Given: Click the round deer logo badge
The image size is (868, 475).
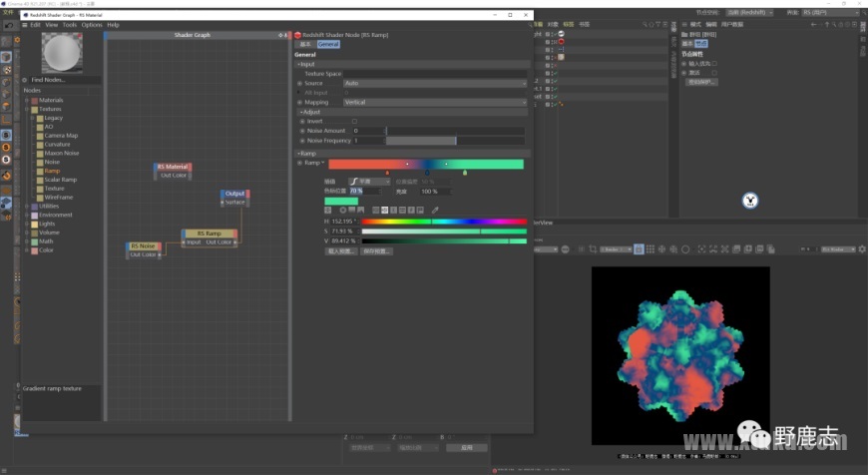Looking at the screenshot, I should point(750,201).
